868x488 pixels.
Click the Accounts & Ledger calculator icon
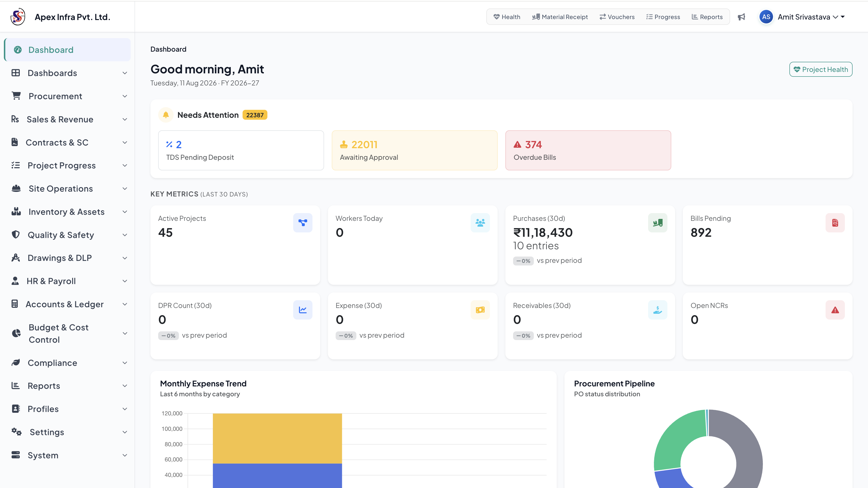pos(15,304)
